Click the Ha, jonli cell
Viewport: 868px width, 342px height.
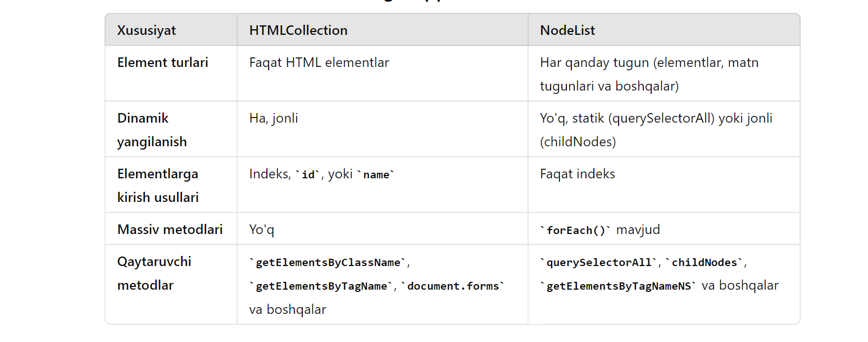coord(274,118)
